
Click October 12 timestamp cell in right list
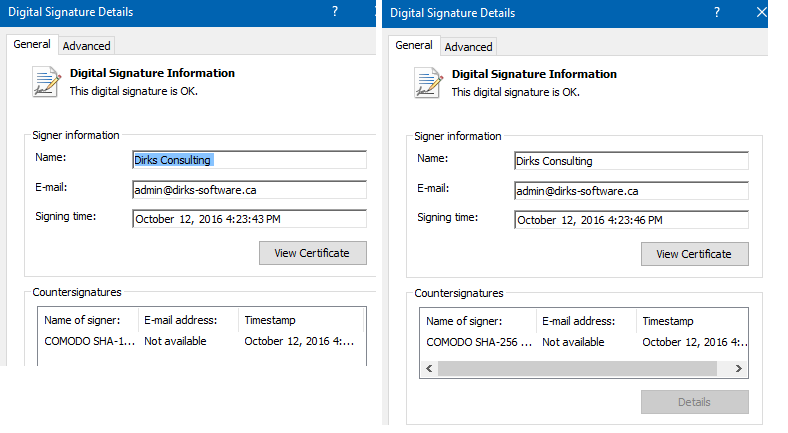[695, 342]
